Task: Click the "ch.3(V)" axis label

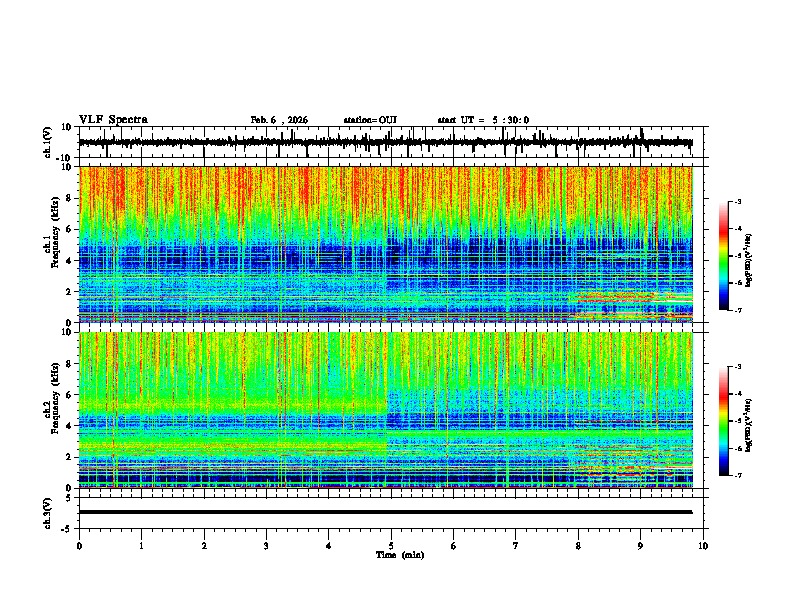Action: click(48, 513)
